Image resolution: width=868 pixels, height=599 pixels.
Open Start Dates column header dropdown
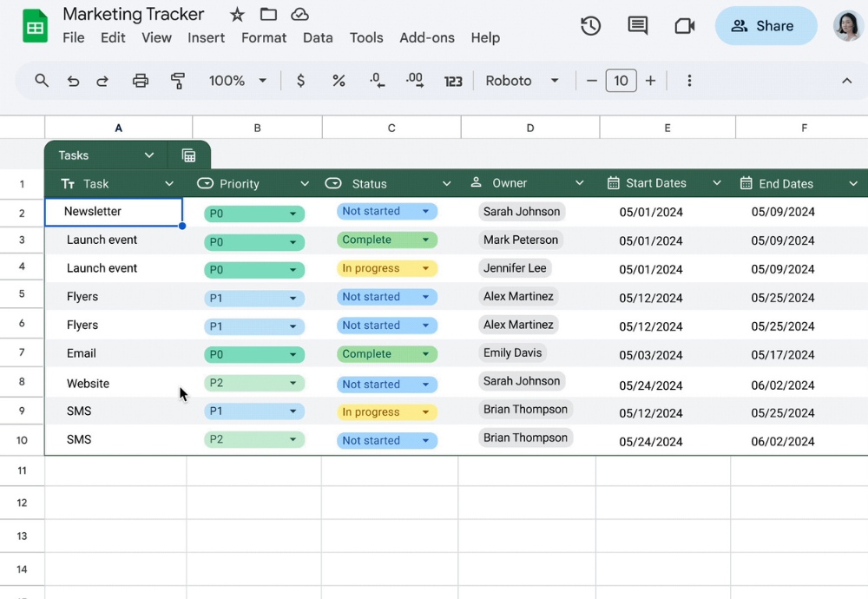716,183
